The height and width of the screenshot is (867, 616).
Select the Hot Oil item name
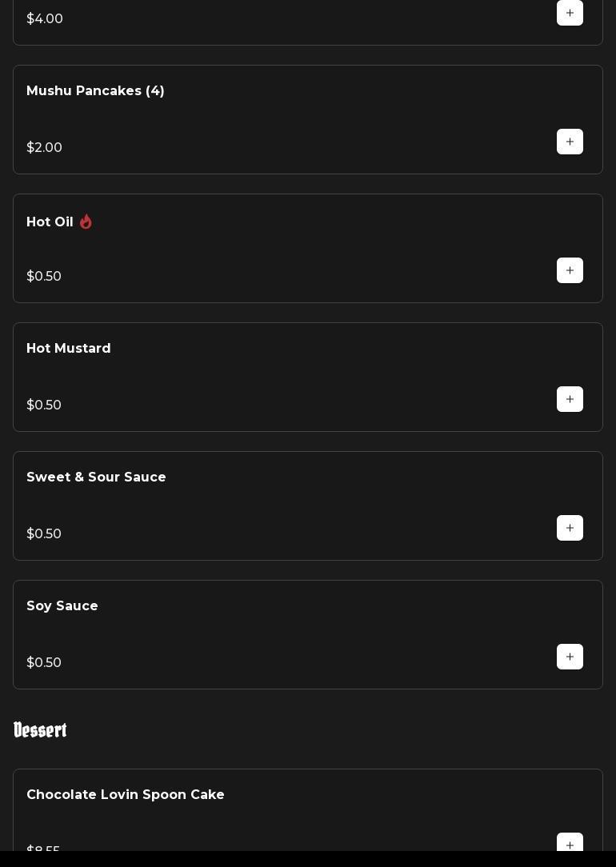click(x=50, y=222)
